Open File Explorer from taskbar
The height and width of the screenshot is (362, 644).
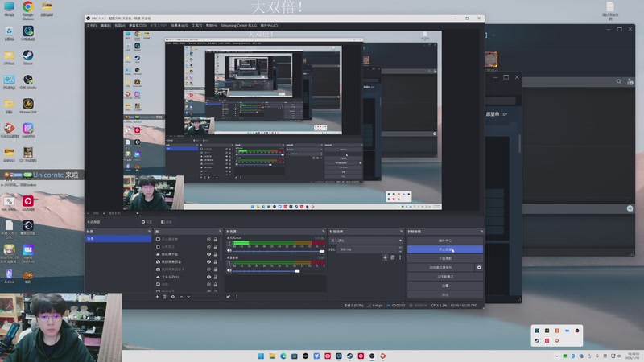(x=272, y=356)
